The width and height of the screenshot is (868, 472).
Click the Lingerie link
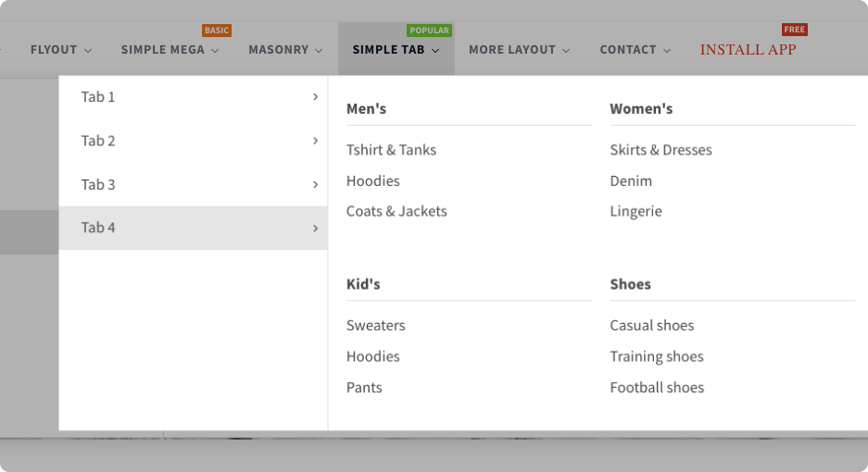coord(635,211)
